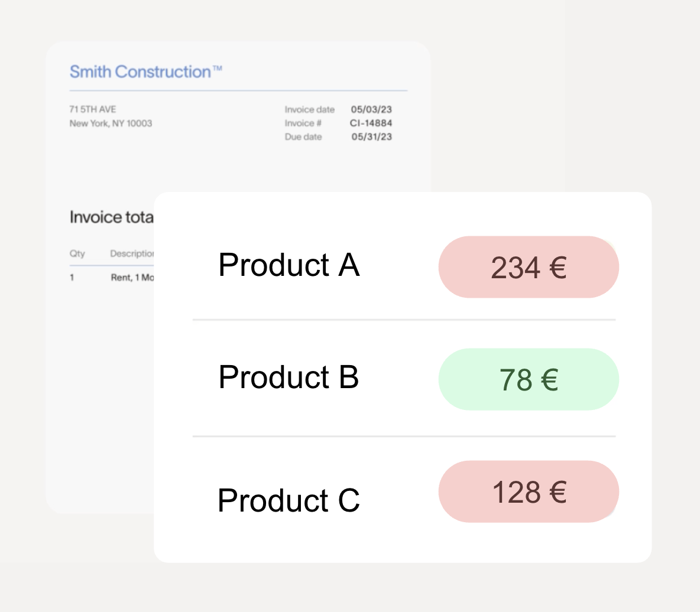The height and width of the screenshot is (612, 700).
Task: Toggle Product B's green status badge
Action: [528, 379]
